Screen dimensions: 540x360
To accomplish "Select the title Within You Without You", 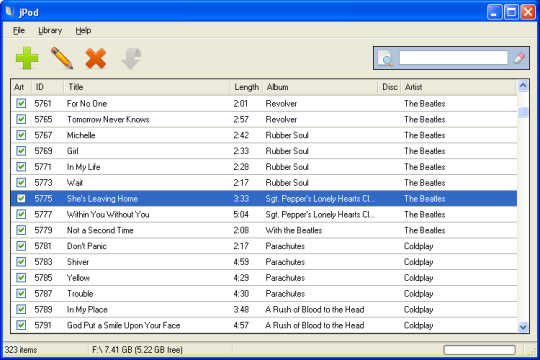I will tap(108, 214).
